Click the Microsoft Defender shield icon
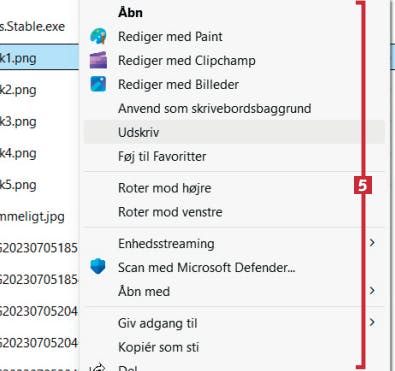 point(98,267)
